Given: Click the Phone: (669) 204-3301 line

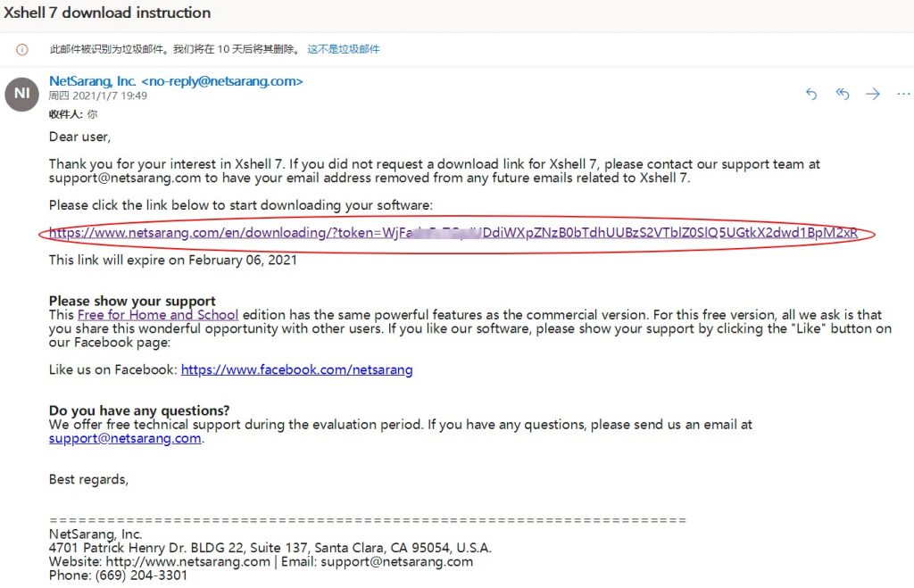Looking at the screenshot, I should point(119,576).
